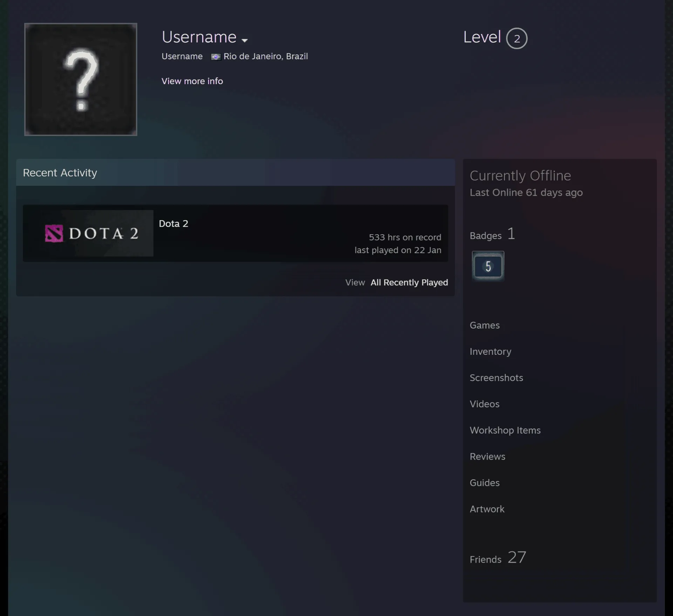Click the Level 2 circle badge
Screen dimensions: 673x616
(x=517, y=38)
